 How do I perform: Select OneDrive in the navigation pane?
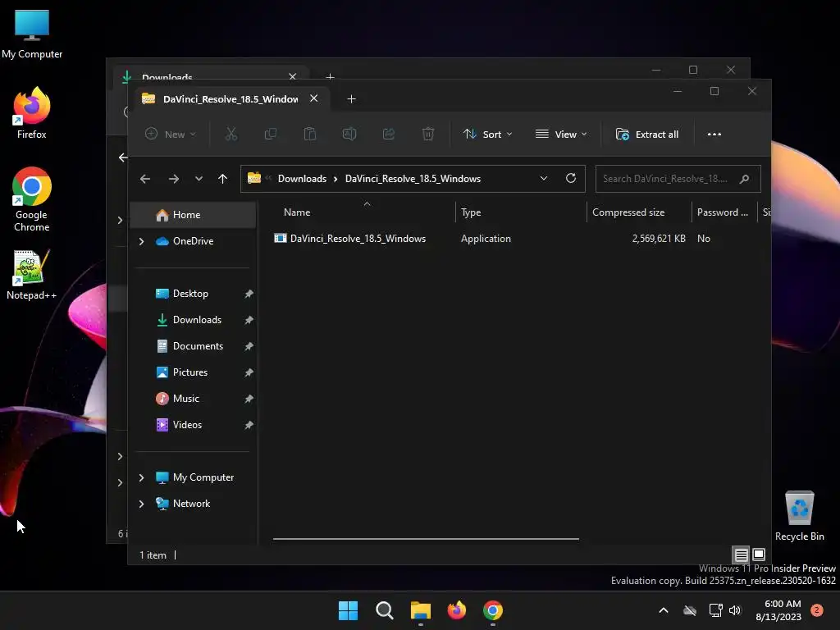pos(194,241)
